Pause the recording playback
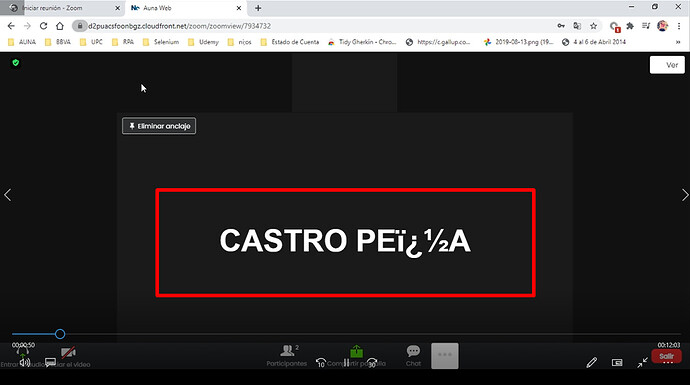This screenshot has width=690, height=385. (x=346, y=363)
